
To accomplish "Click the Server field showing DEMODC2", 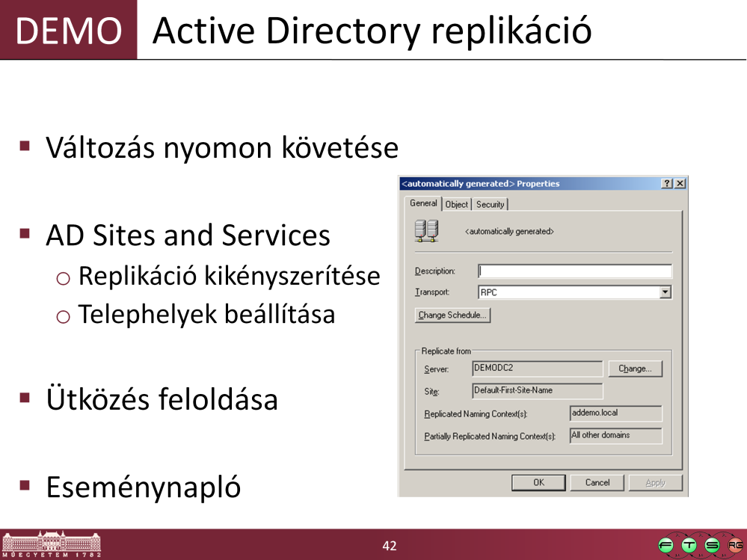I will [x=538, y=368].
